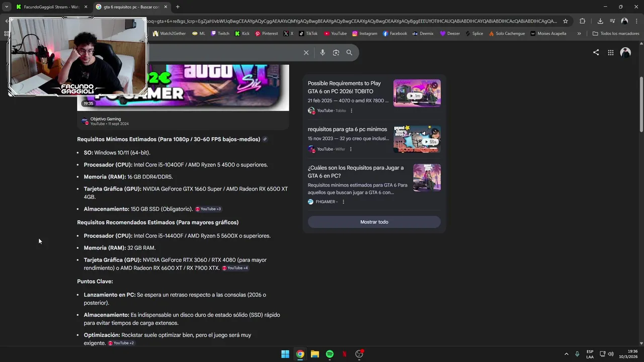
Task: Open a new browser tab
Action: click(178, 7)
